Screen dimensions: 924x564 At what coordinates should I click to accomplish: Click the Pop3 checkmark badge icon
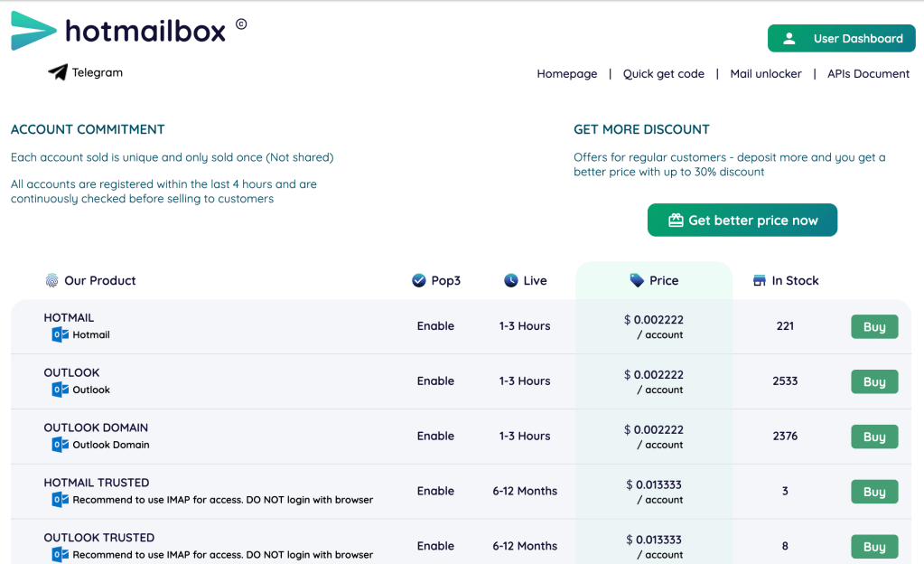pyautogui.click(x=419, y=281)
